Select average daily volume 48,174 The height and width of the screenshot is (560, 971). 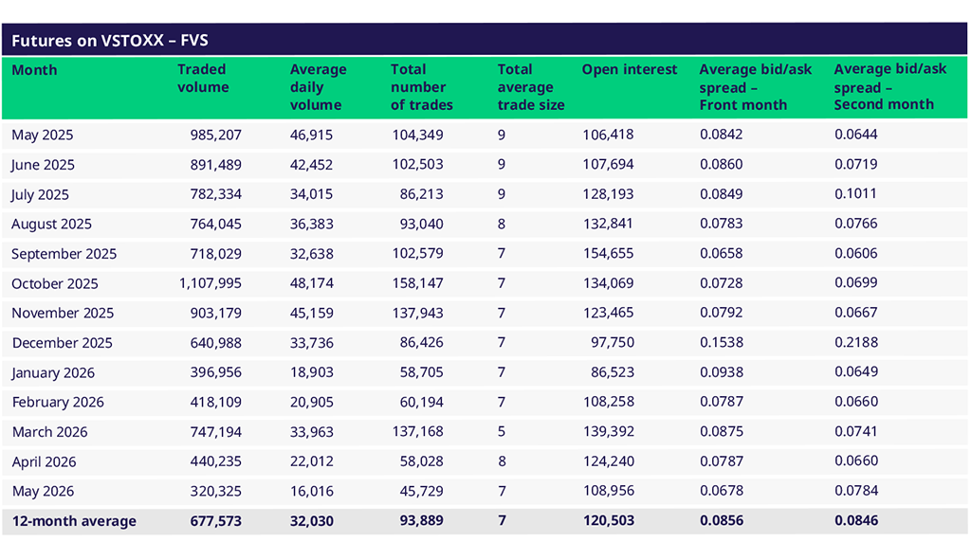point(311,283)
